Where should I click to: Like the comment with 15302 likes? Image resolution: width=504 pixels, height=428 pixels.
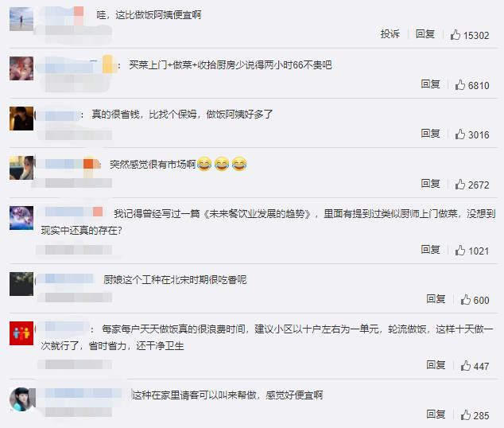tap(455, 34)
